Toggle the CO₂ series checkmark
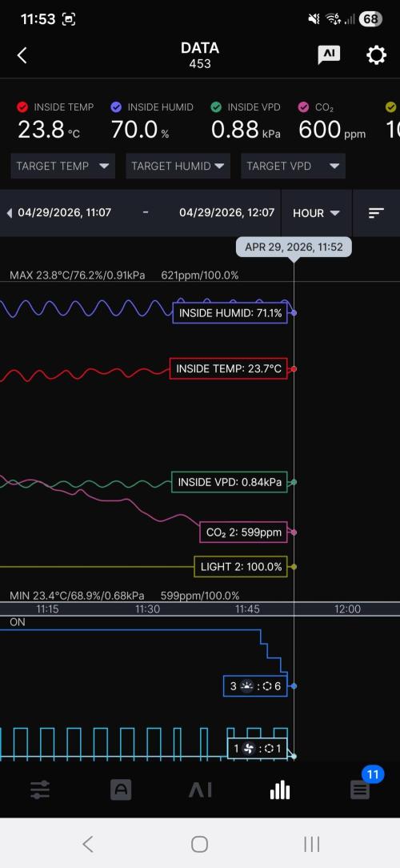The image size is (400, 868). [304, 106]
